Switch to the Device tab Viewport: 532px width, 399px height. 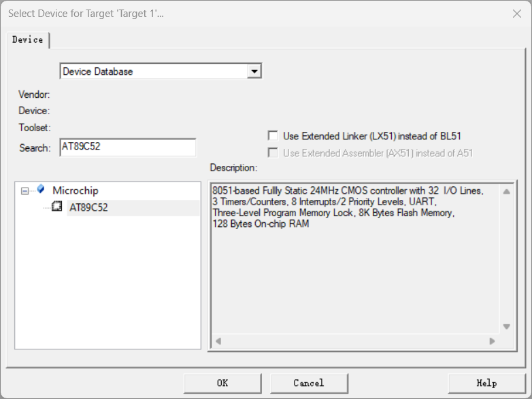[x=28, y=40]
